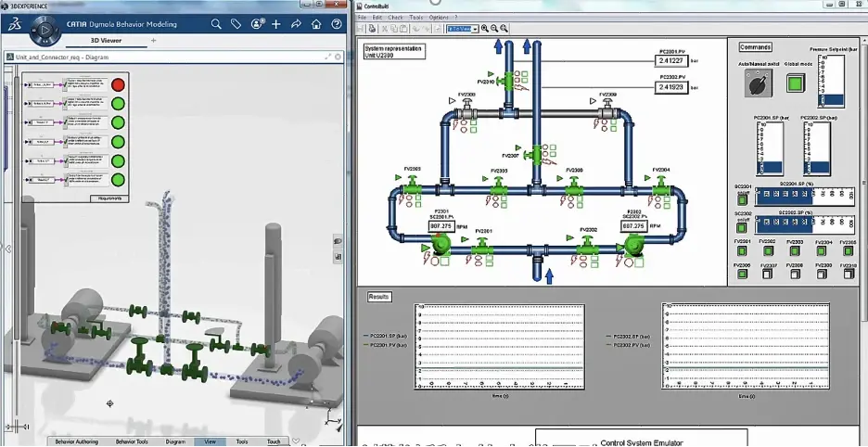
Task: Toggle the green Global mode button
Action: point(796,83)
